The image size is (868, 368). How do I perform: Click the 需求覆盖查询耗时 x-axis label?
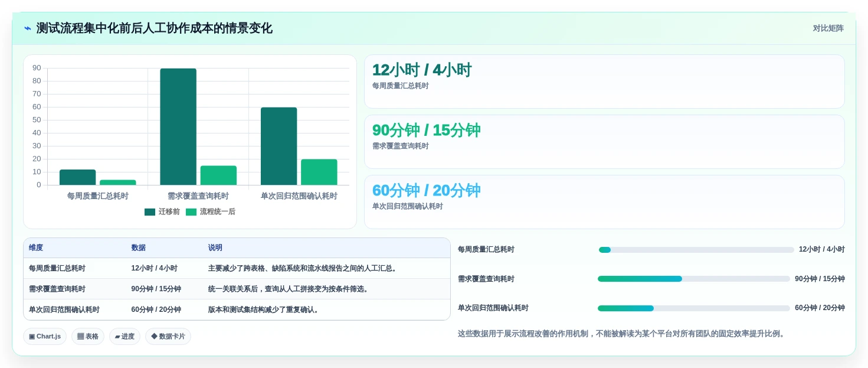(198, 196)
